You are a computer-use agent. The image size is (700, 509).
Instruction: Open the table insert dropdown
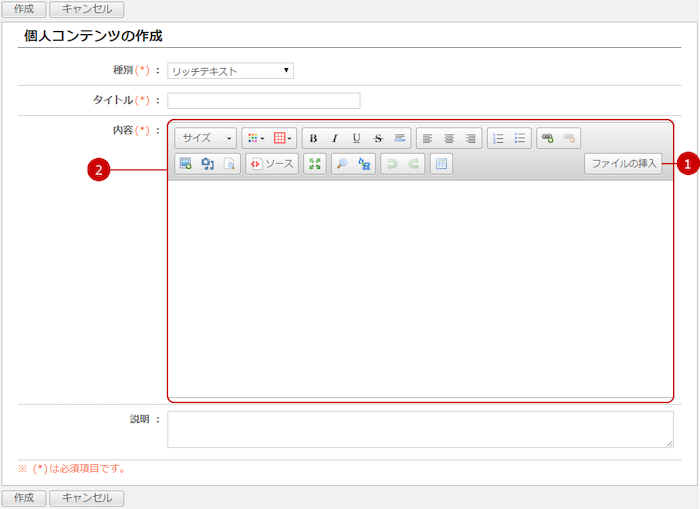[284, 138]
